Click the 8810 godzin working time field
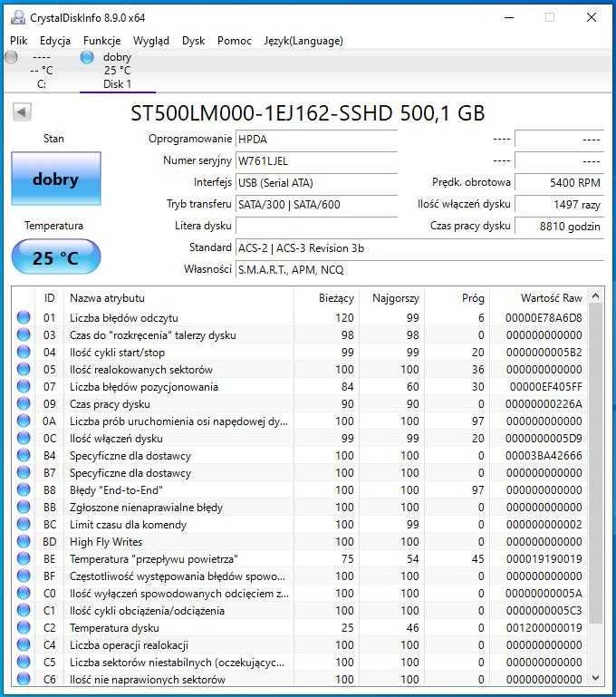Image resolution: width=616 pixels, height=697 pixels. (x=559, y=227)
